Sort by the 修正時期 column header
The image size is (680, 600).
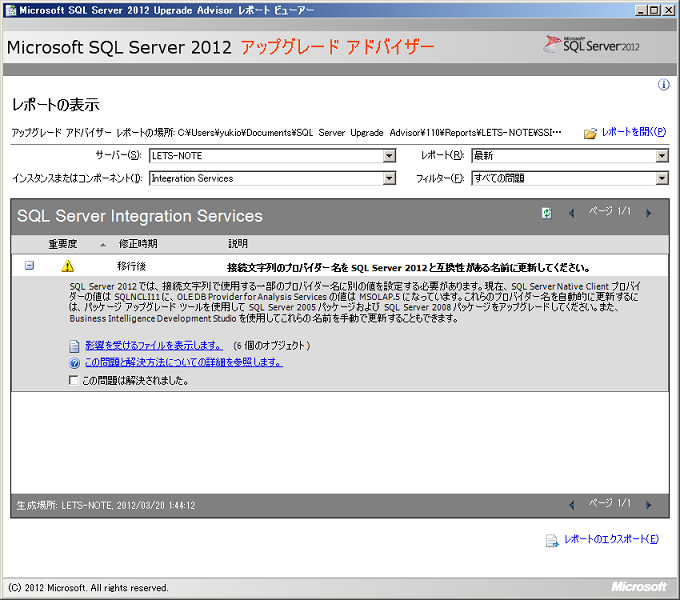137,243
